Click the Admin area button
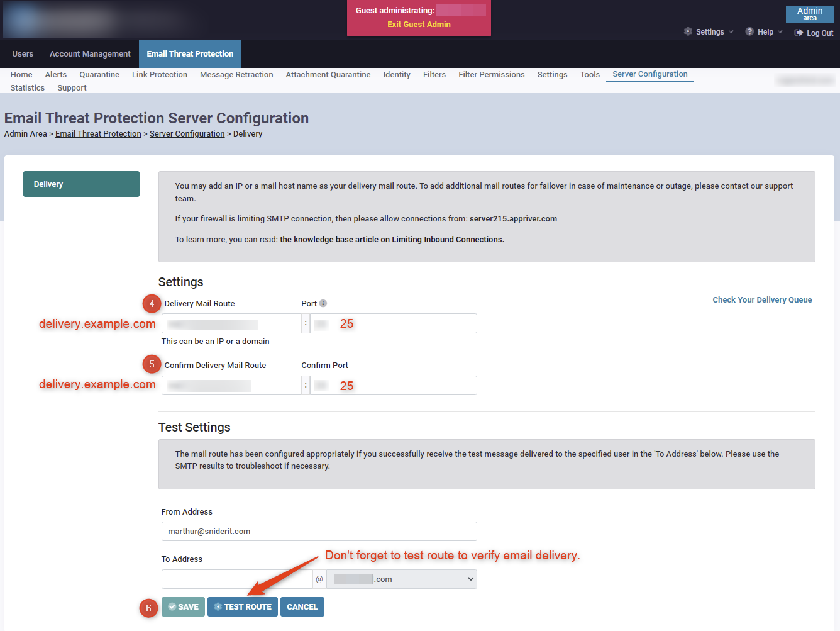This screenshot has width=840, height=631. pyautogui.click(x=809, y=14)
